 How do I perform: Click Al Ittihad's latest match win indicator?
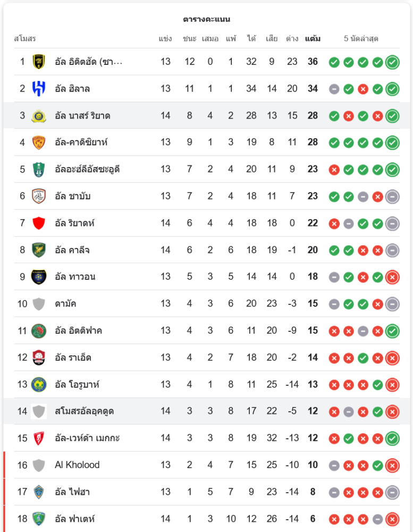point(392,62)
